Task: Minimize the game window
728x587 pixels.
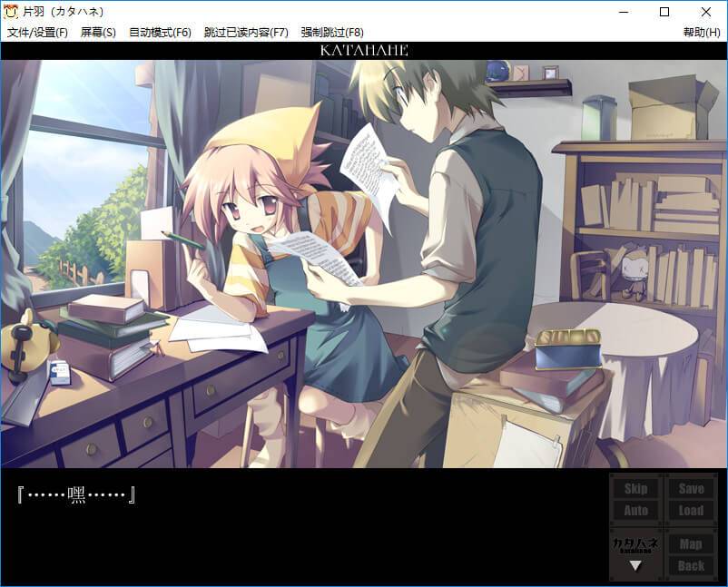Action: (x=622, y=12)
